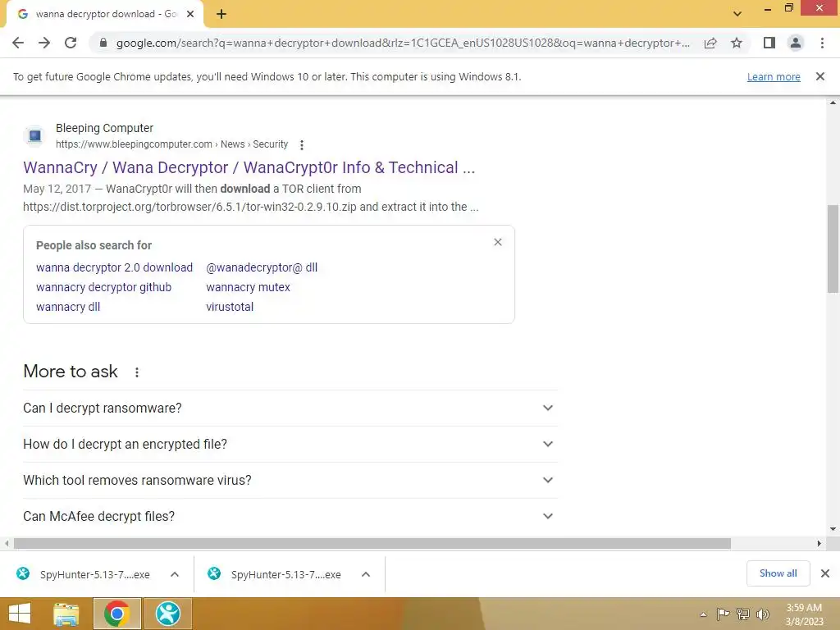Open the Bleeping Computer favicon icon
840x630 pixels.
(x=34, y=135)
